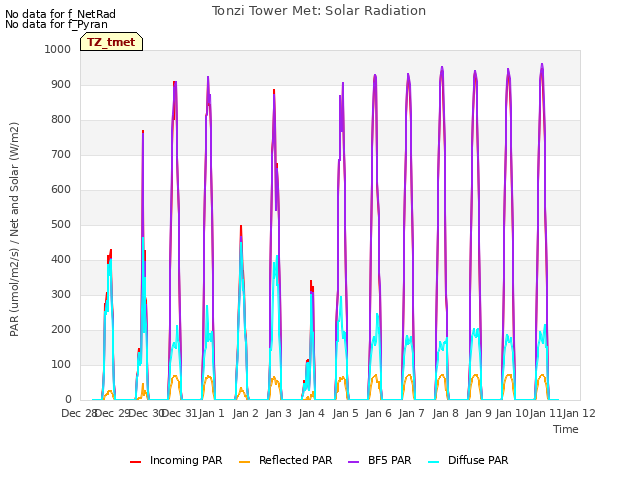Click the 'No data for f_NetRad' message
This screenshot has height=480, width=640.
[60, 14]
